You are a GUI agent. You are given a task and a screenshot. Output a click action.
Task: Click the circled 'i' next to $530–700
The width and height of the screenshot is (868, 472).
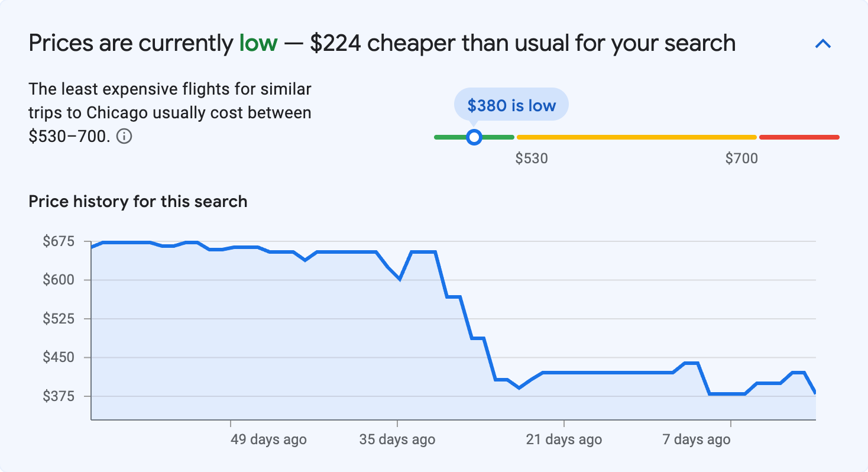125,136
